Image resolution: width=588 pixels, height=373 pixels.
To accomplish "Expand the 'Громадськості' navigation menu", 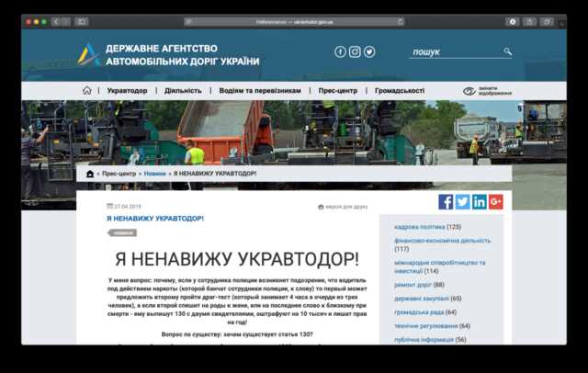I will tap(399, 91).
